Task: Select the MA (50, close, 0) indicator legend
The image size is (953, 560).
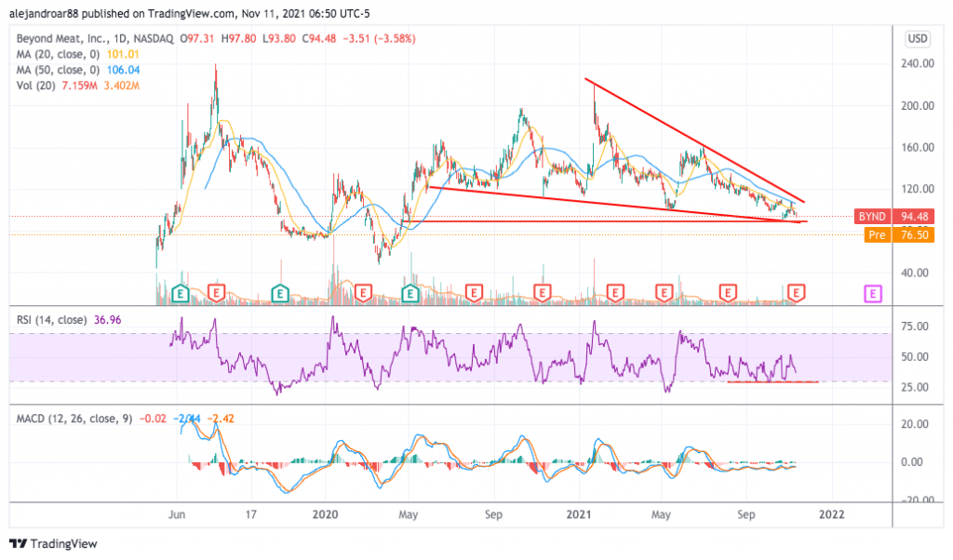Action: tap(58, 70)
